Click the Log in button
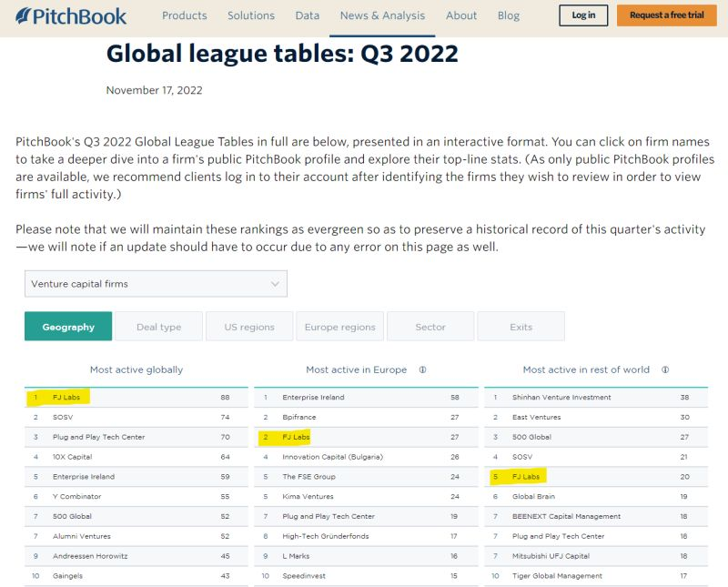Screen dimensions: 728x587 [x=583, y=15]
